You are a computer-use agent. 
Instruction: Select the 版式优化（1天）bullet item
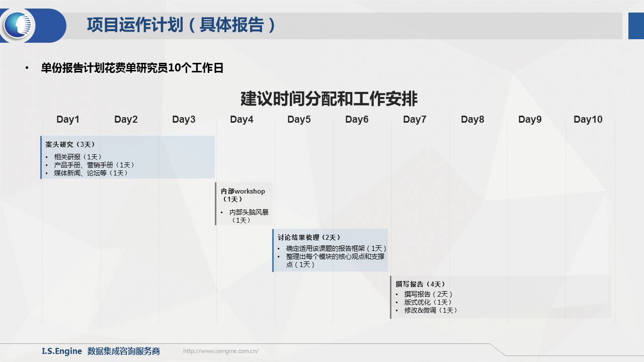(x=428, y=302)
